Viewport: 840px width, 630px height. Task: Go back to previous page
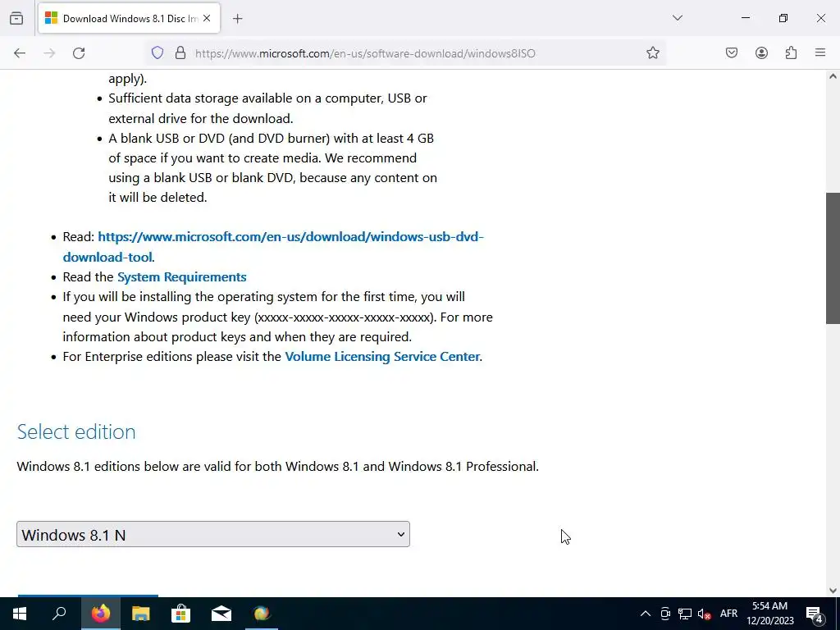[x=20, y=53]
